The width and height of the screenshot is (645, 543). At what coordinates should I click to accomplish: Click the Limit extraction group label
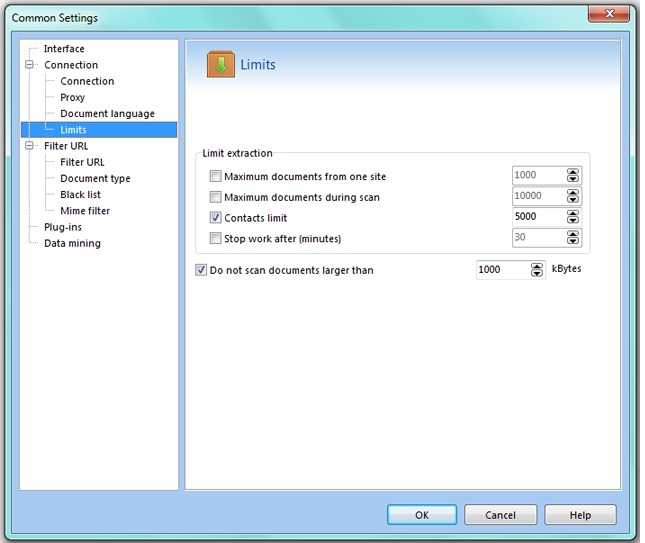pos(237,153)
